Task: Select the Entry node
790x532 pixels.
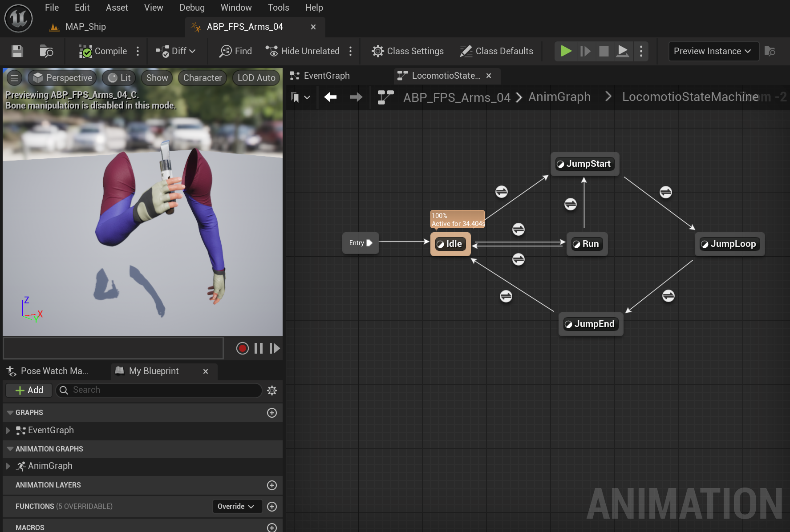Action: pos(361,243)
